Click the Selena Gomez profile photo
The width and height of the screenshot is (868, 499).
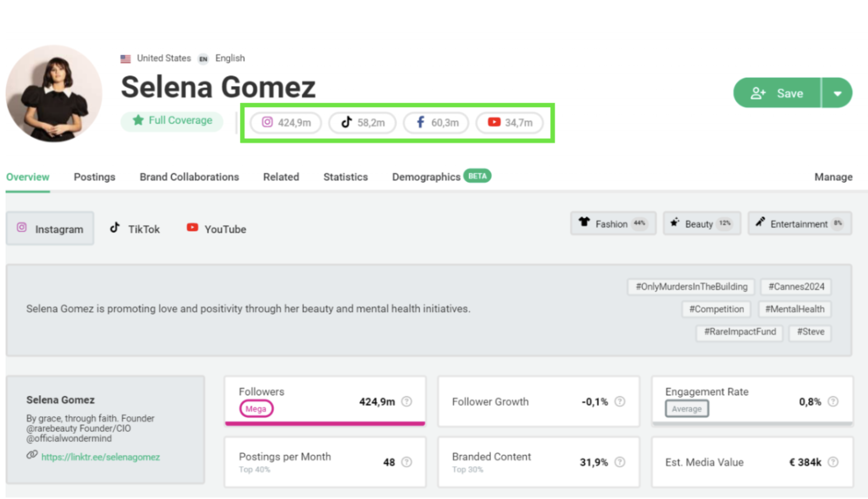pos(54,94)
